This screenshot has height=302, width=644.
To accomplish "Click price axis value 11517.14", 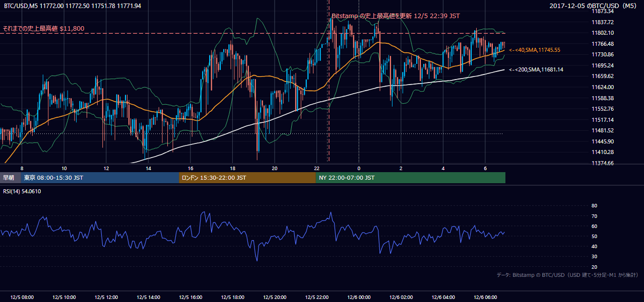I will click(x=602, y=120).
